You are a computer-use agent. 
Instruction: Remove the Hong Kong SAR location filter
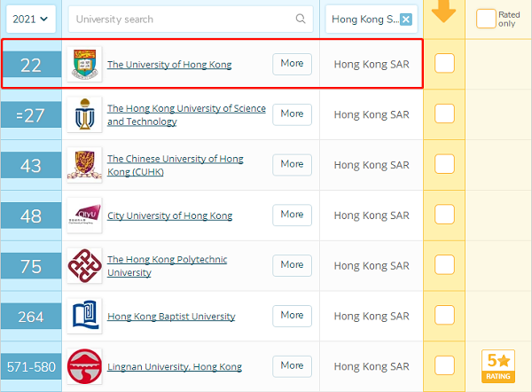[x=406, y=20]
